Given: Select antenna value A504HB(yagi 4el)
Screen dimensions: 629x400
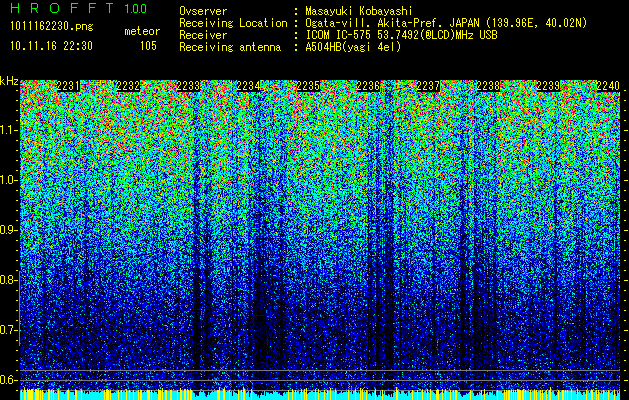Looking at the screenshot, I should tap(353, 47).
